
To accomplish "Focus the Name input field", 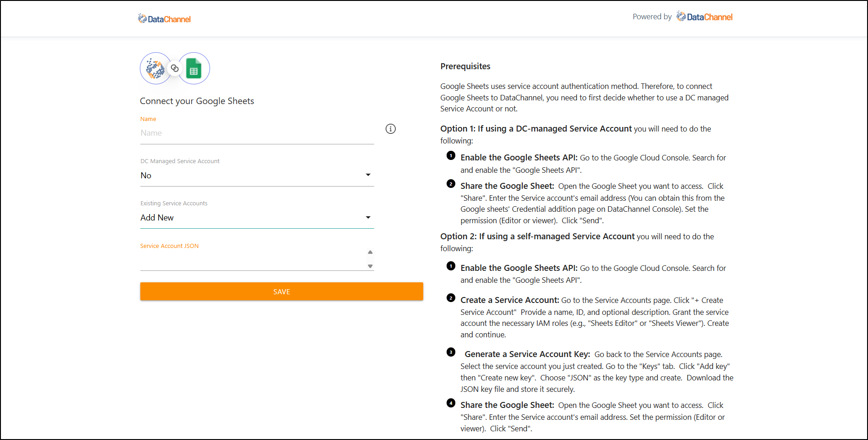I will pyautogui.click(x=257, y=133).
